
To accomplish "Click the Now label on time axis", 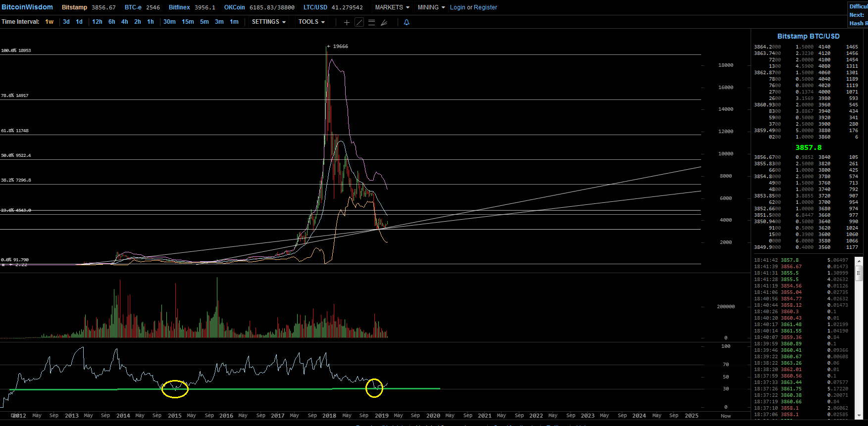I will coord(726,416).
